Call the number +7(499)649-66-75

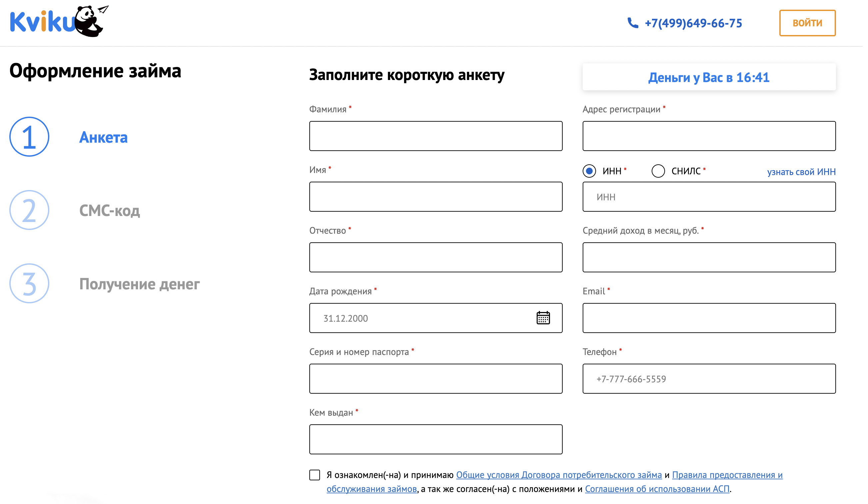tap(694, 23)
